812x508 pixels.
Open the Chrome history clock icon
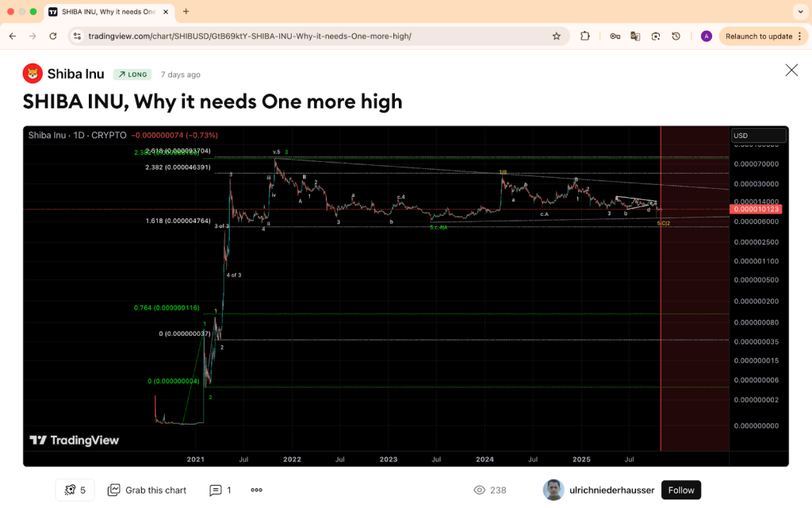[x=676, y=36]
